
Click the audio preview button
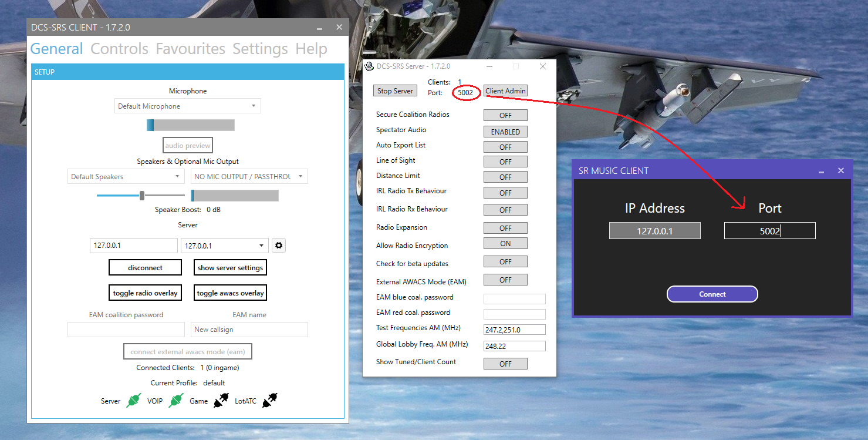tap(188, 145)
